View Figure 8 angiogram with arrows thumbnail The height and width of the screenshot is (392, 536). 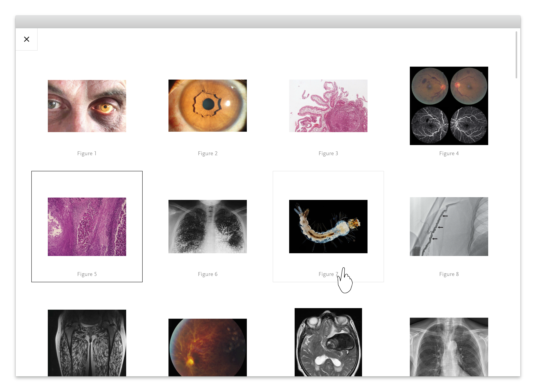click(449, 226)
